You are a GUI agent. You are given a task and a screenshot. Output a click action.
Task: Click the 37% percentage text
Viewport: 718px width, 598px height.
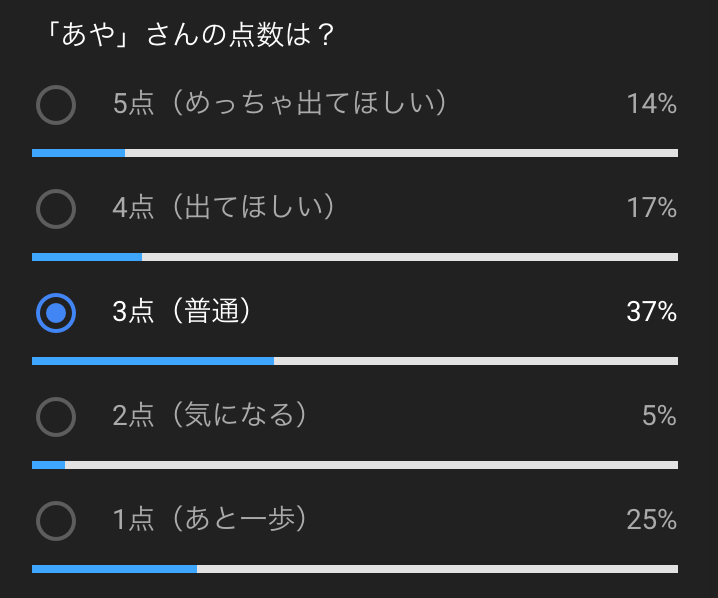point(652,311)
